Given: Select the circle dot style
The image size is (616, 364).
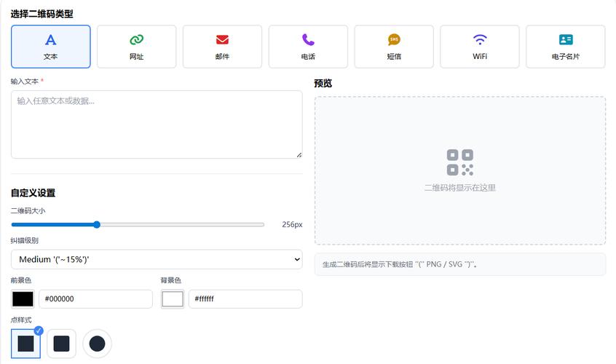Looking at the screenshot, I should pos(97,344).
